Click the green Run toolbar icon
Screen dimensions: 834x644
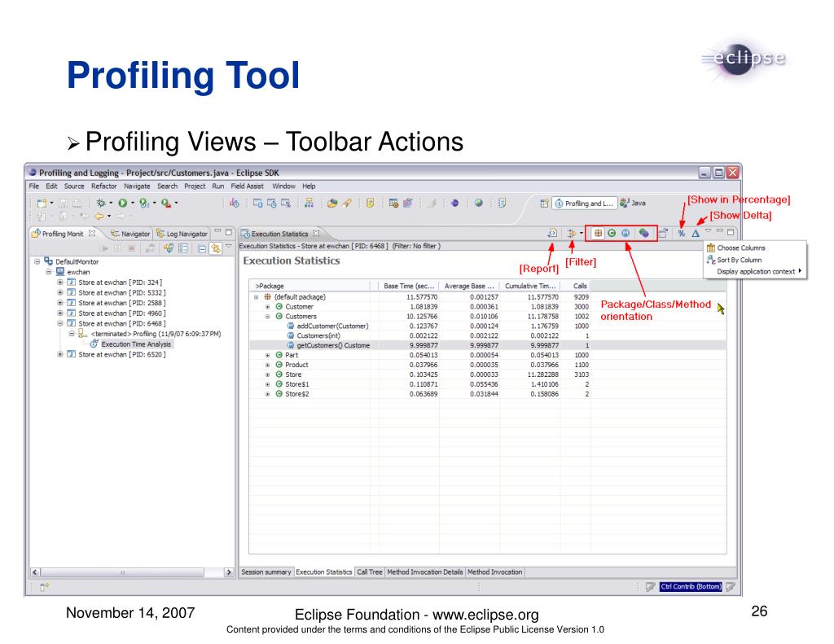pyautogui.click(x=123, y=204)
